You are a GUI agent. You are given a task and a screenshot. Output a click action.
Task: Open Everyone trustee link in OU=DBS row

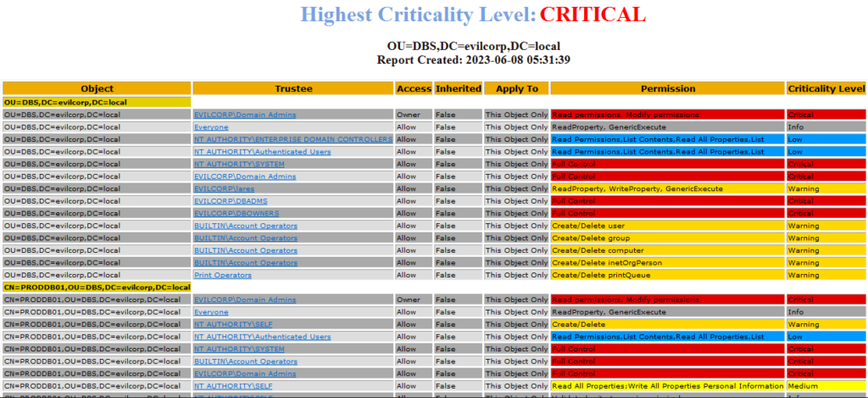pos(211,127)
